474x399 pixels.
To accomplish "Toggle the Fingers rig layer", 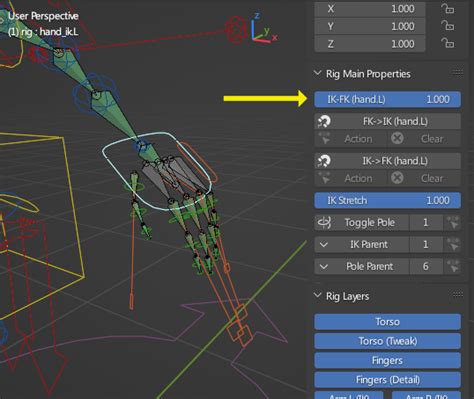I will tap(388, 360).
